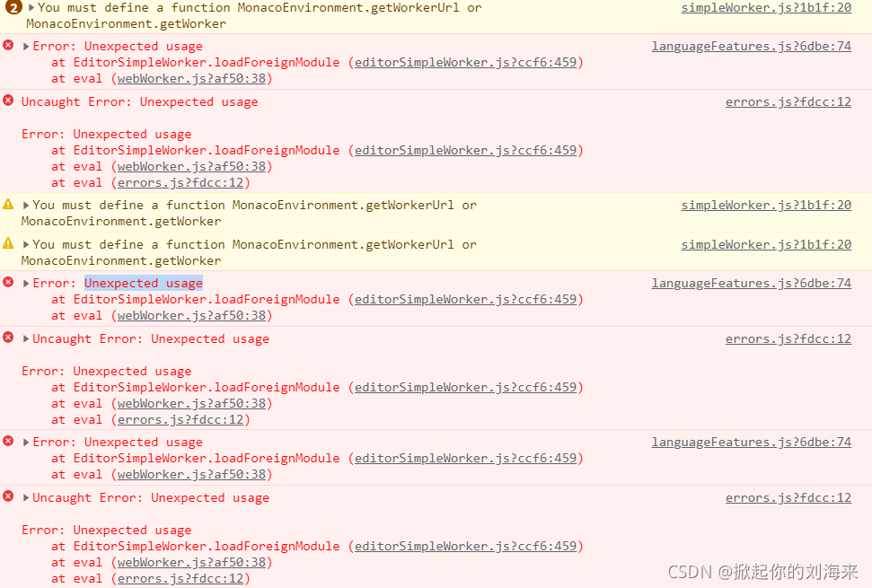Open the errors.js?fdcc:12 source link
872x588 pixels.
788,101
